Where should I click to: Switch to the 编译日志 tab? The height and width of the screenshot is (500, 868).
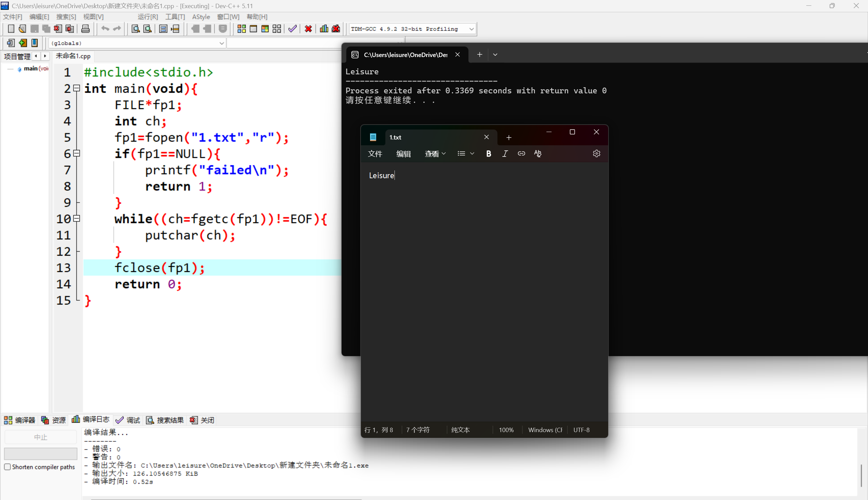coord(91,420)
